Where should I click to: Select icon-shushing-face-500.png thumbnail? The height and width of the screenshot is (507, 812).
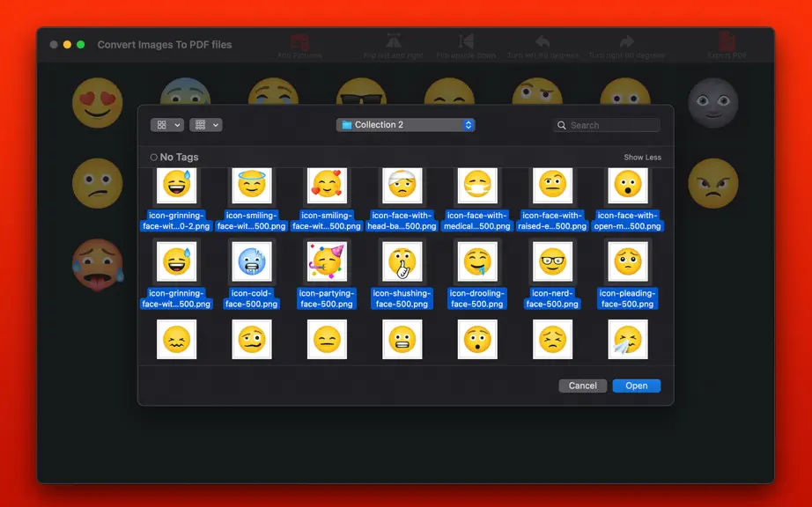pyautogui.click(x=402, y=261)
